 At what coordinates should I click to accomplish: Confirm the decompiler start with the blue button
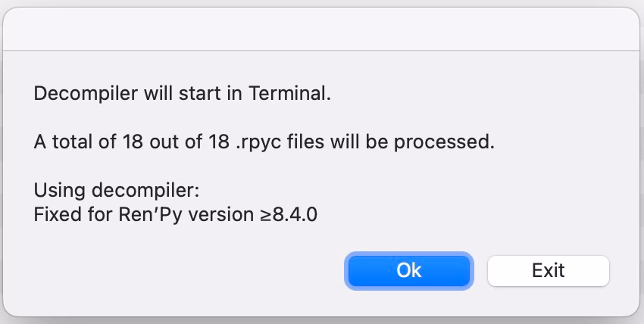pyautogui.click(x=409, y=270)
